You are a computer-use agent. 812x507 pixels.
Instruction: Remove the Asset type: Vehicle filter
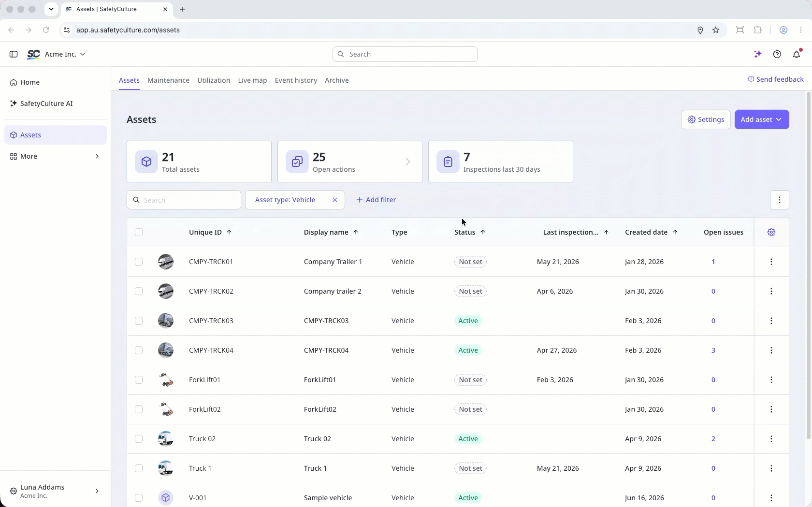click(335, 200)
